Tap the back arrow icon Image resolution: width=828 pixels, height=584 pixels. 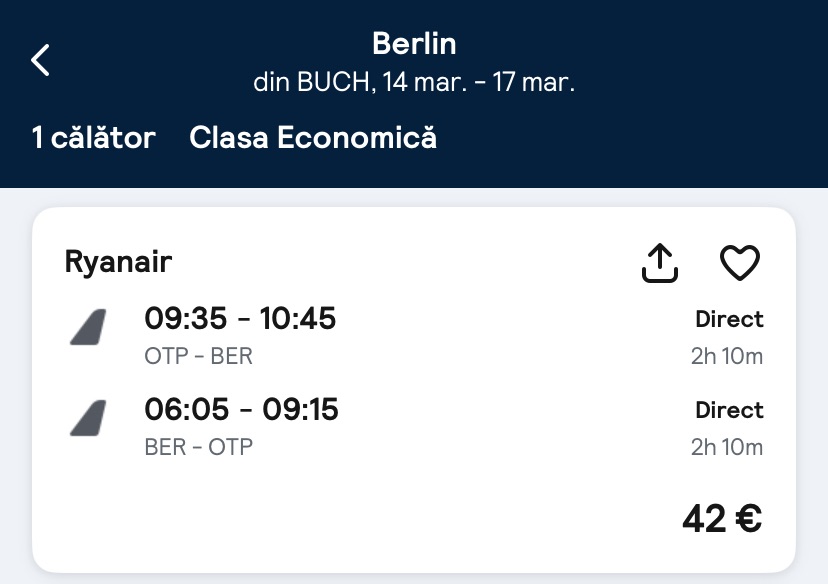[x=40, y=60]
